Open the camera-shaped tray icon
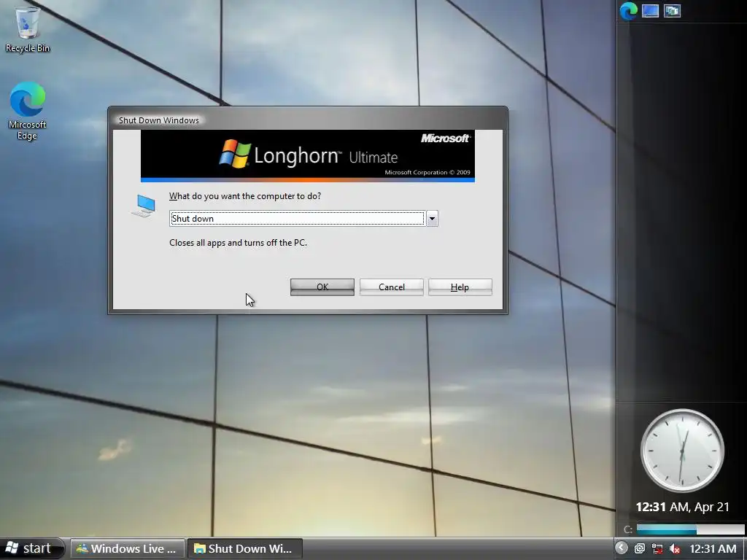Viewport: 747px width, 560px height. pos(639,548)
